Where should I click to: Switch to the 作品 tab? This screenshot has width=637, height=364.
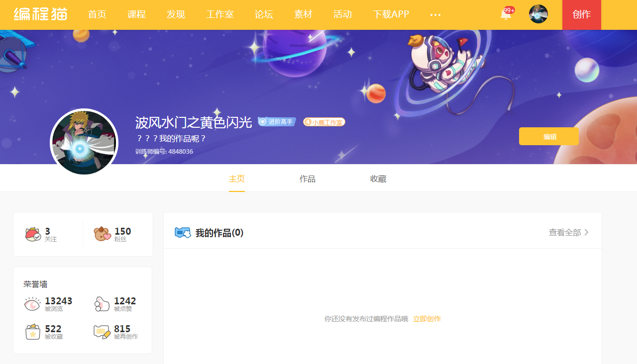click(308, 179)
